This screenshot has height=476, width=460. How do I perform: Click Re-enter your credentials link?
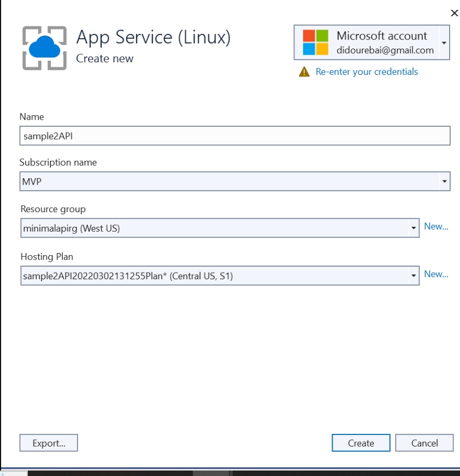(x=367, y=72)
